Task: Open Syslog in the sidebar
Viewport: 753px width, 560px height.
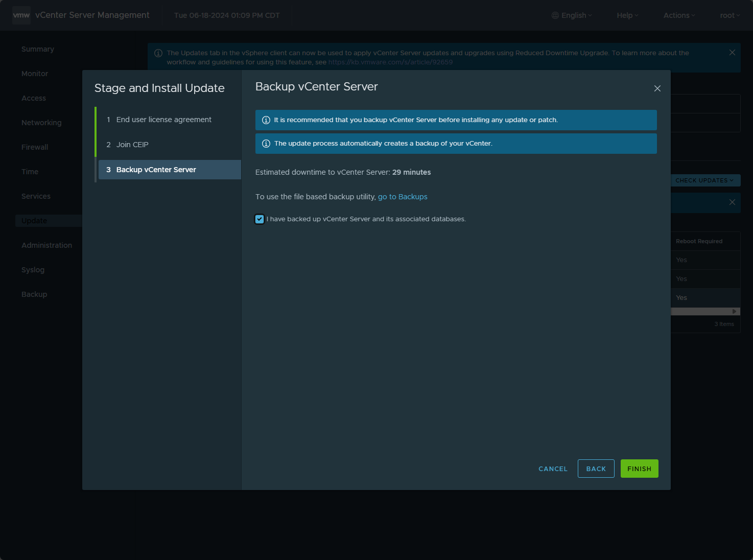Action: 33,270
